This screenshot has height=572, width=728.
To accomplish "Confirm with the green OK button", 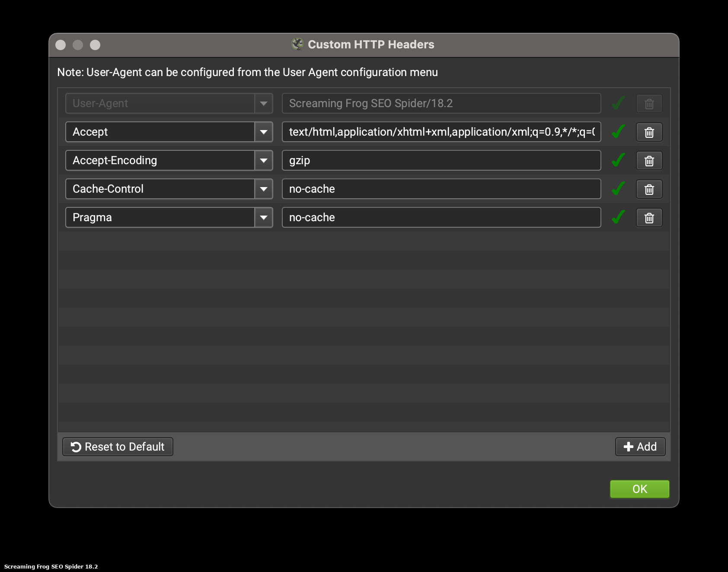I will coord(639,489).
